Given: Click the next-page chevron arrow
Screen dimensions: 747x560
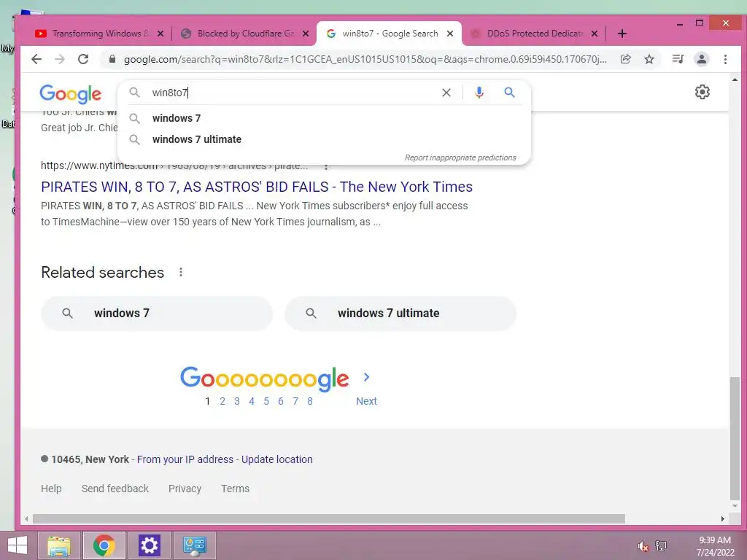Looking at the screenshot, I should click(366, 377).
